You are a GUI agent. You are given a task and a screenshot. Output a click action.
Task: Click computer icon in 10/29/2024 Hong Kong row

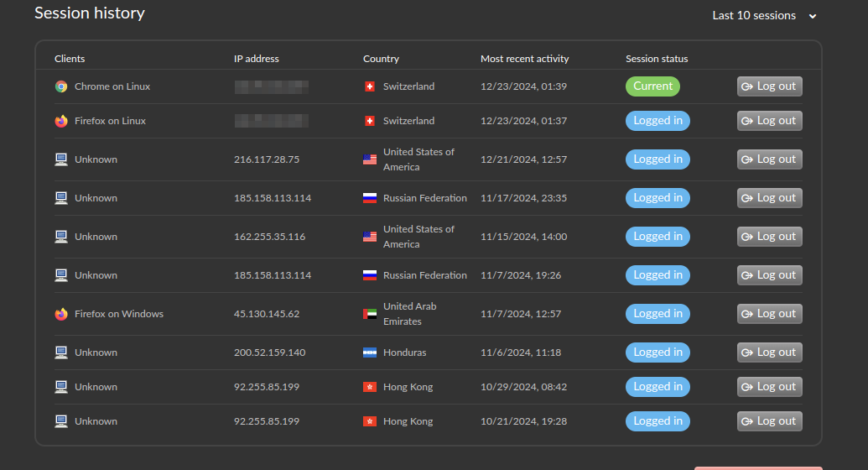pos(61,387)
